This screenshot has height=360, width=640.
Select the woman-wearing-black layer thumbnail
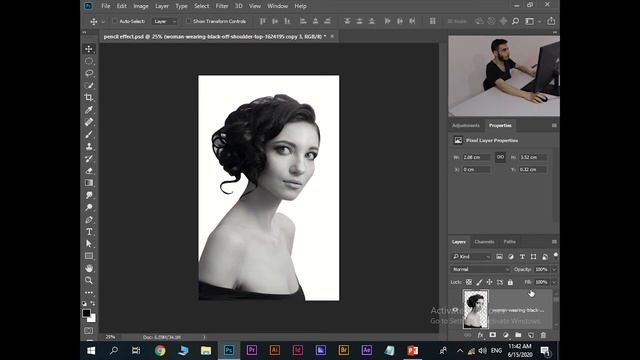[476, 309]
